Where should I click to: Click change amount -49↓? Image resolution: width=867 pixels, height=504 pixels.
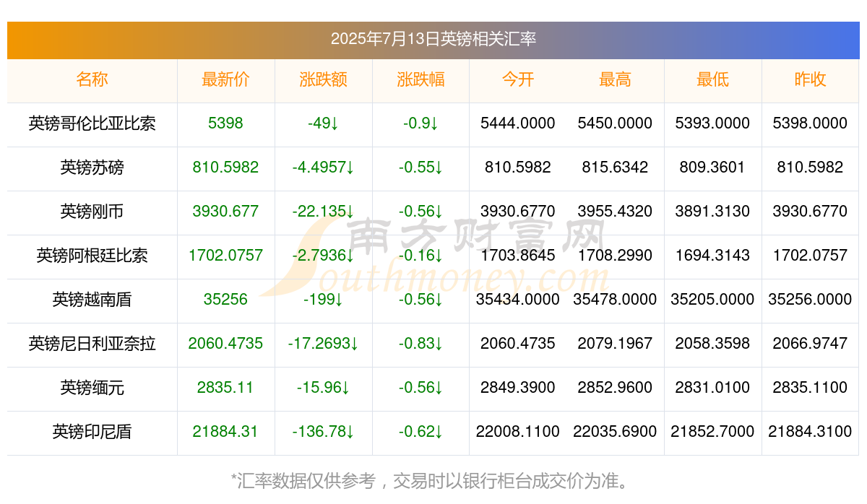coord(323,123)
